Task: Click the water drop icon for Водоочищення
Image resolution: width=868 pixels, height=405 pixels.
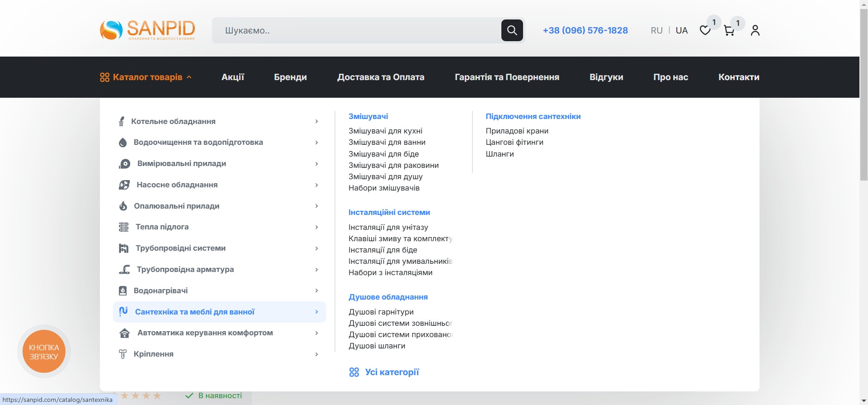Action: pyautogui.click(x=123, y=143)
